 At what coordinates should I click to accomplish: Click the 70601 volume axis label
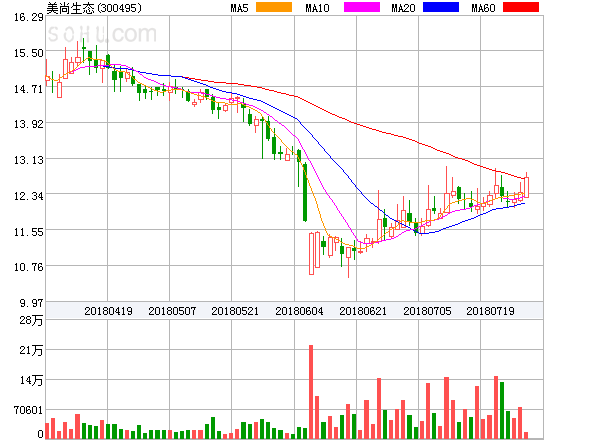point(28,410)
